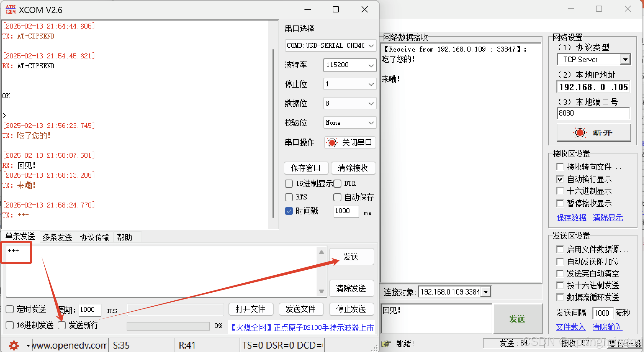Click dropdown arrow beside gear icon

point(28,345)
